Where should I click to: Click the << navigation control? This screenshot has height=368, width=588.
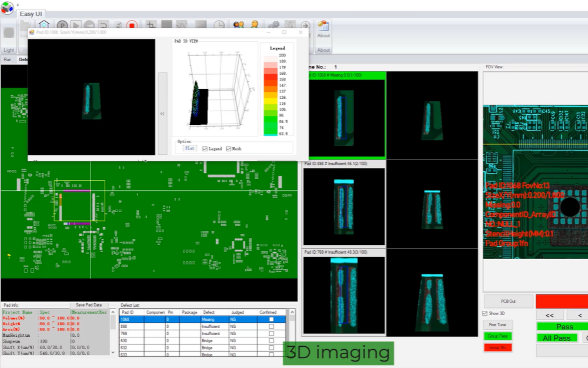tap(549, 315)
